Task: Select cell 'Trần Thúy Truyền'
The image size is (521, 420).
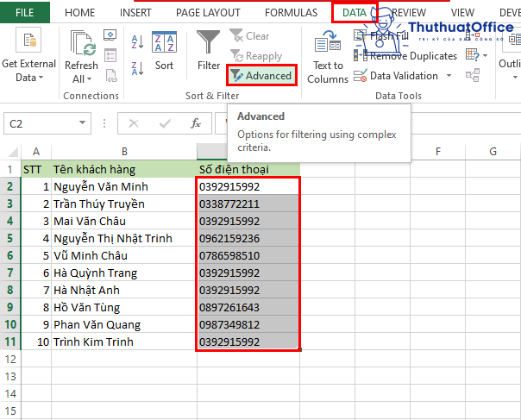Action: [x=124, y=204]
